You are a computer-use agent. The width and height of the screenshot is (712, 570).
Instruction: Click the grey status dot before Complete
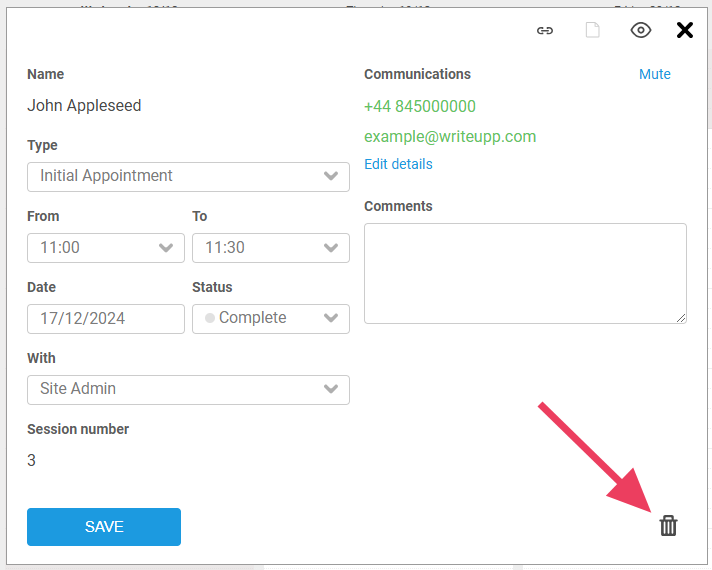coord(210,318)
